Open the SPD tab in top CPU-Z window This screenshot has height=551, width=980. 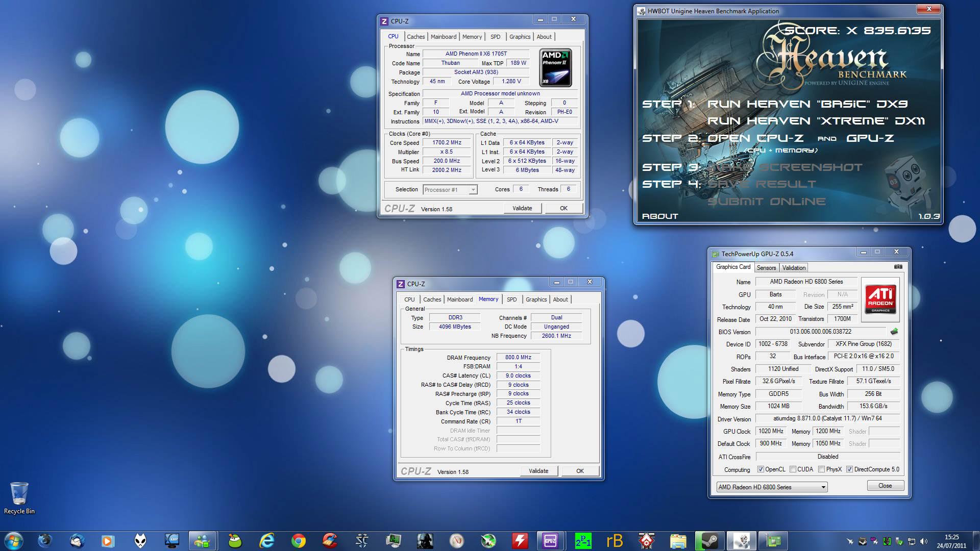click(495, 37)
